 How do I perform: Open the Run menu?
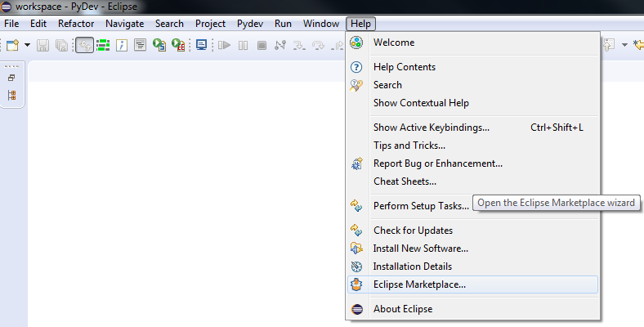point(283,24)
